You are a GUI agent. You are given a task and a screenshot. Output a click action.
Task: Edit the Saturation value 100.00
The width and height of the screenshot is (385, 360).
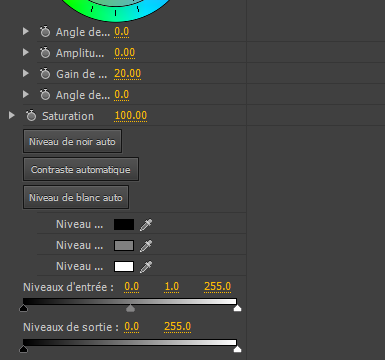coord(131,116)
